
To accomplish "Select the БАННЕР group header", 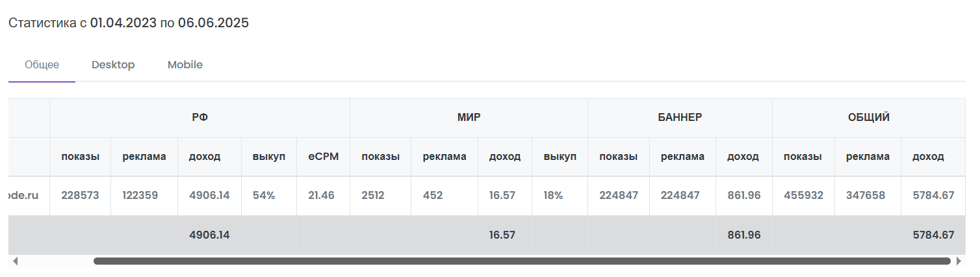I will tap(680, 118).
